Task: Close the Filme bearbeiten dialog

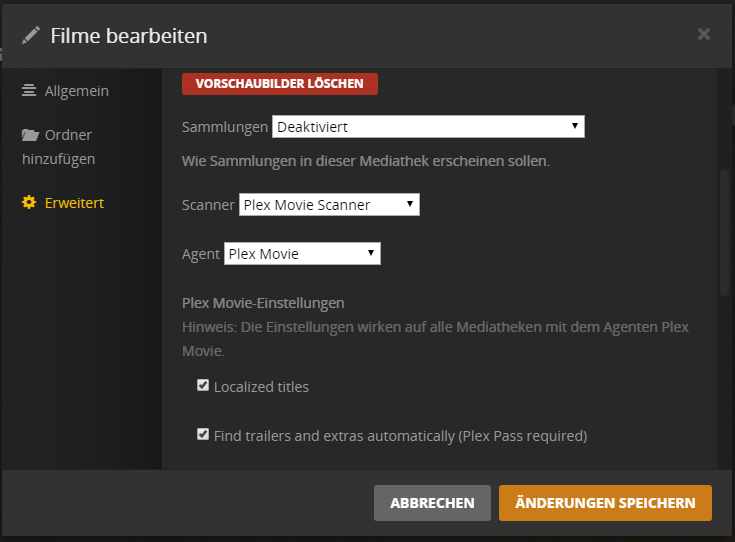Action: [704, 34]
